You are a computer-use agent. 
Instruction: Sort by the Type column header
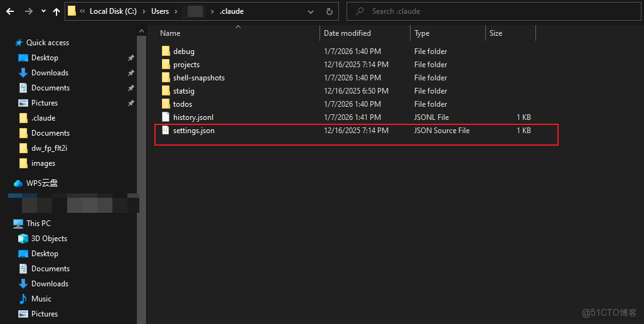(x=422, y=33)
